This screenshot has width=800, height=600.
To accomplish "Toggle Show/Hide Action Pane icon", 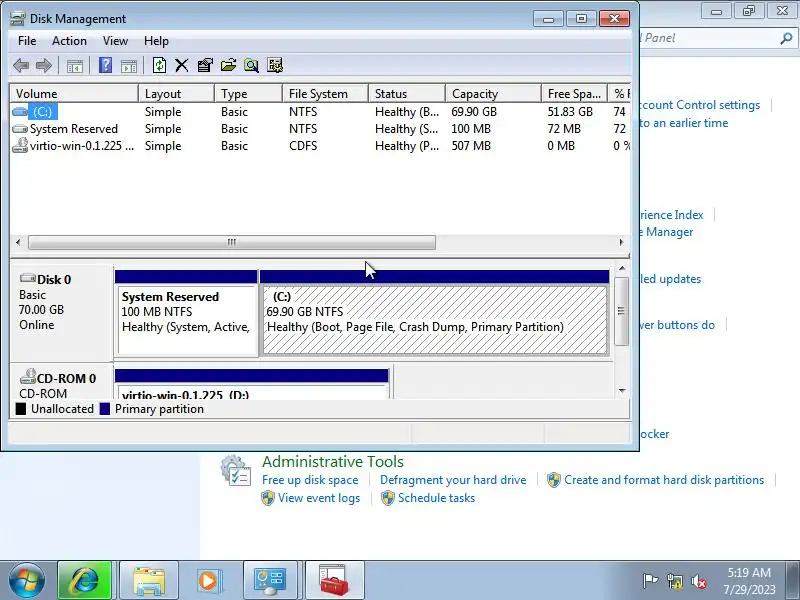I will (x=129, y=66).
